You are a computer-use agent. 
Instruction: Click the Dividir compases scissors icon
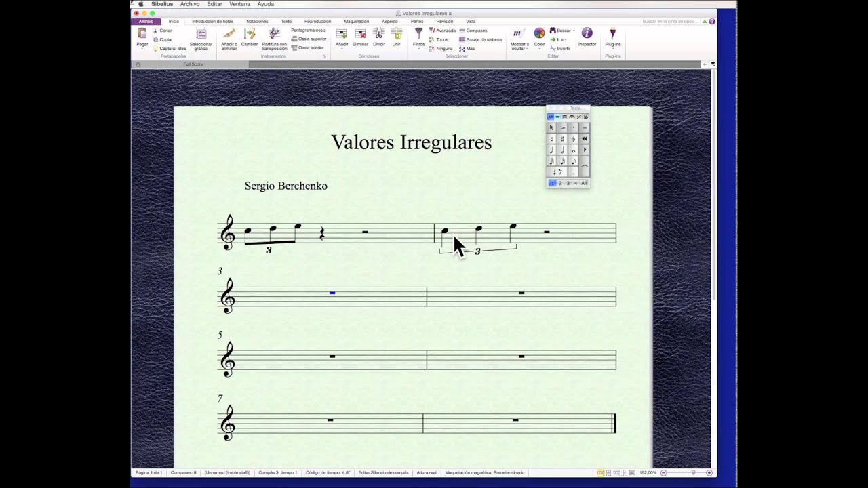tap(378, 33)
